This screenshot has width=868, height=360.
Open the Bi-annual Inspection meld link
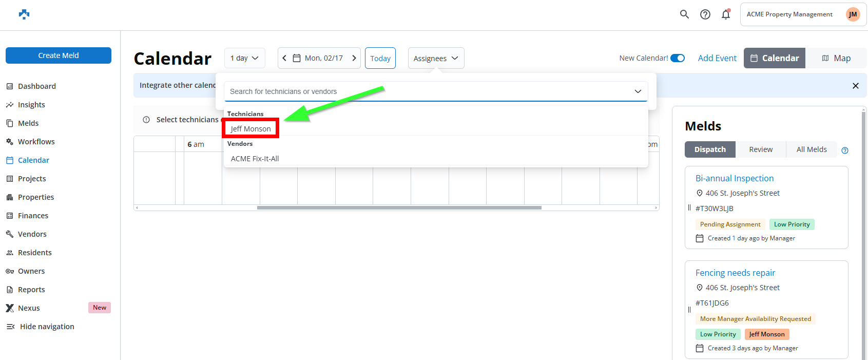click(734, 178)
